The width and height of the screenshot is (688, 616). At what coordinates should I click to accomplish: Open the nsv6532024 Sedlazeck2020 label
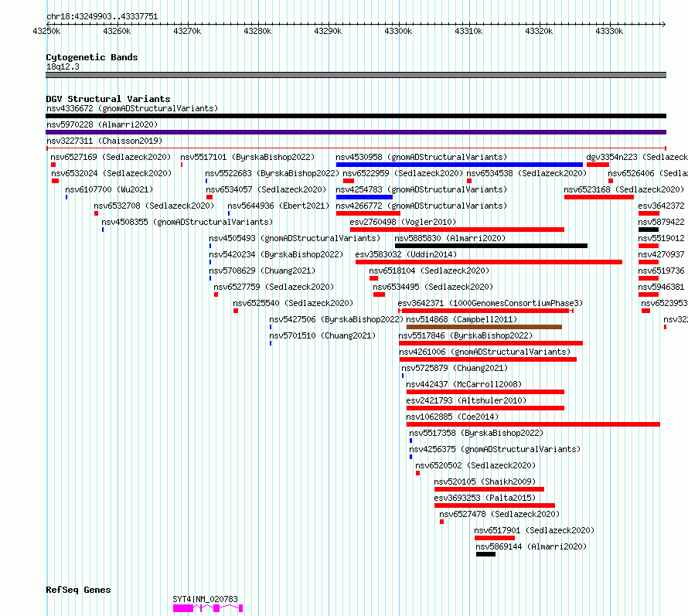coord(111,173)
